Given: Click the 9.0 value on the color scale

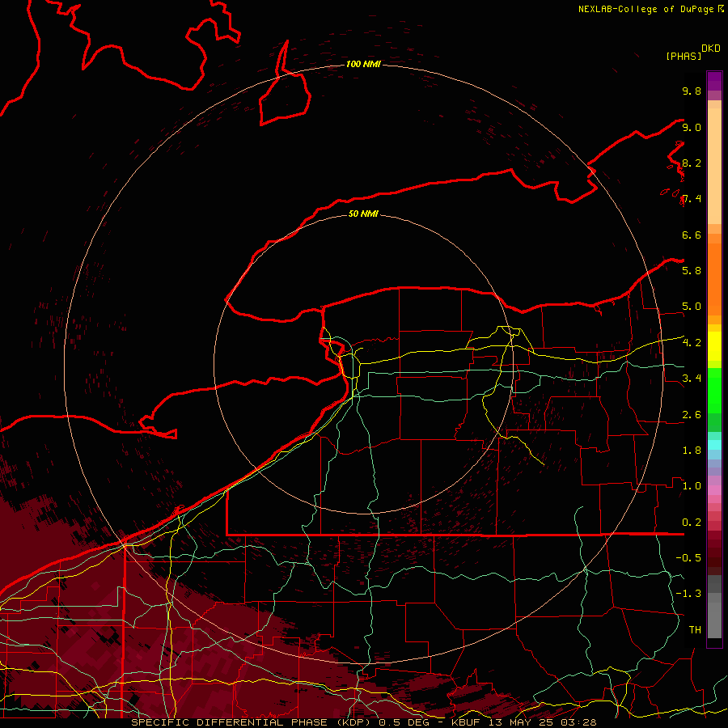Looking at the screenshot, I should click(692, 127).
